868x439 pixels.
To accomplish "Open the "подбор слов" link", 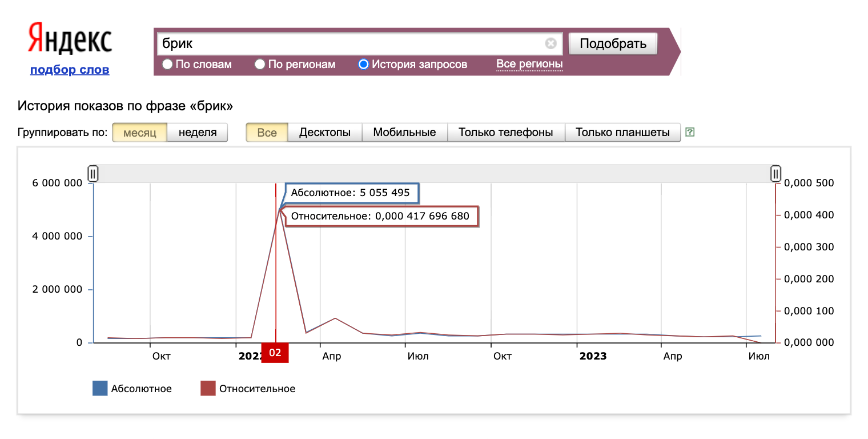I will coord(70,70).
